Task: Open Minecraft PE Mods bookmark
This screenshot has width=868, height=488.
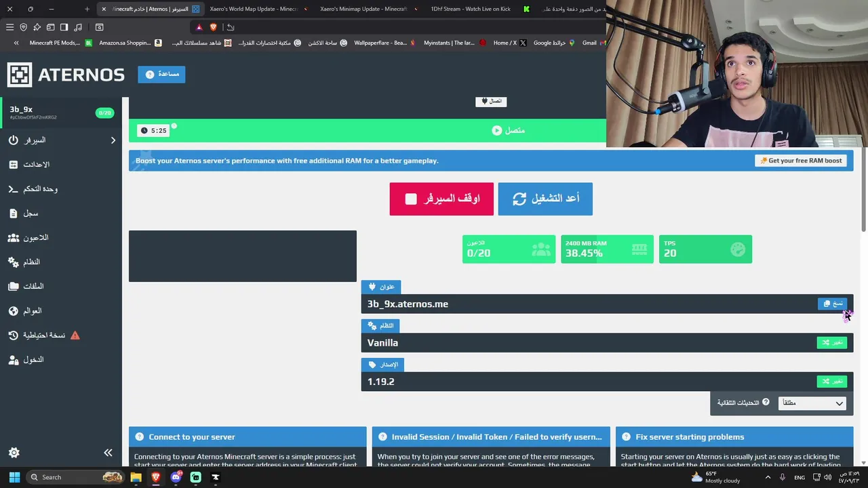Action: pos(60,43)
